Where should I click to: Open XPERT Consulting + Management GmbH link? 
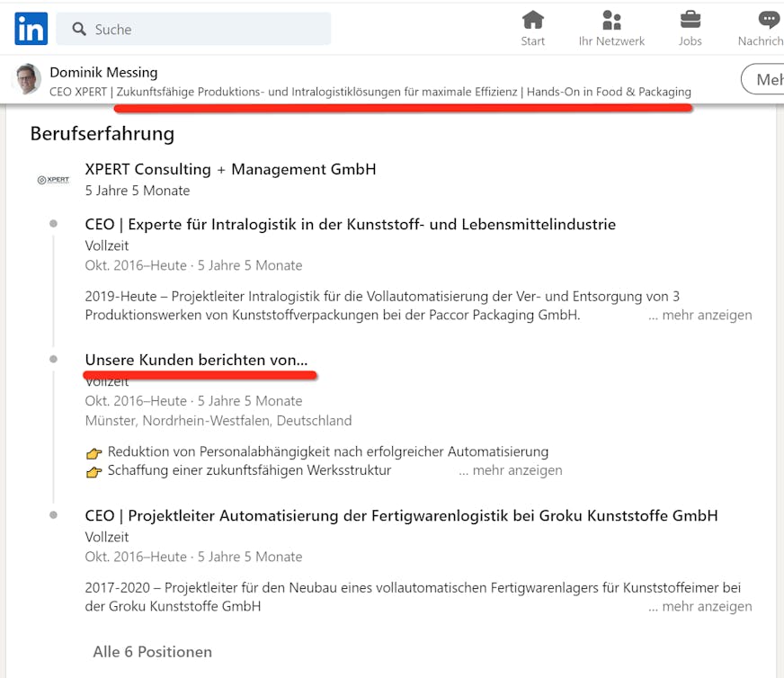click(x=230, y=169)
